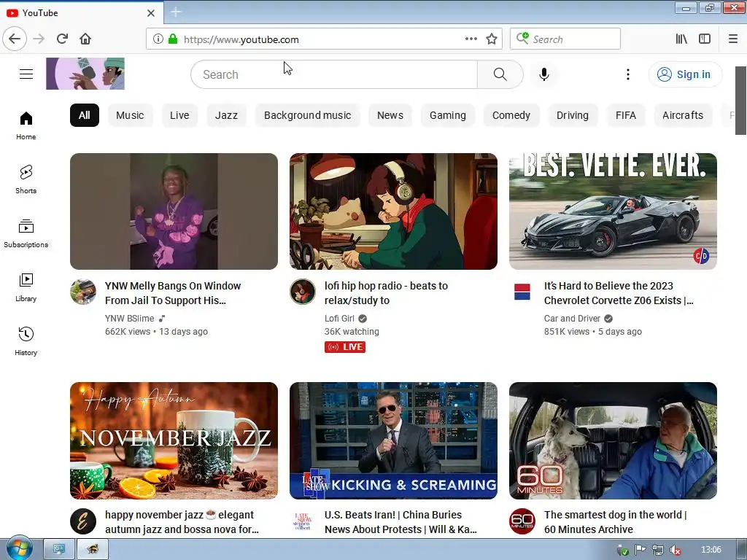
Task: Open happy november jazz video title
Action: point(182,522)
